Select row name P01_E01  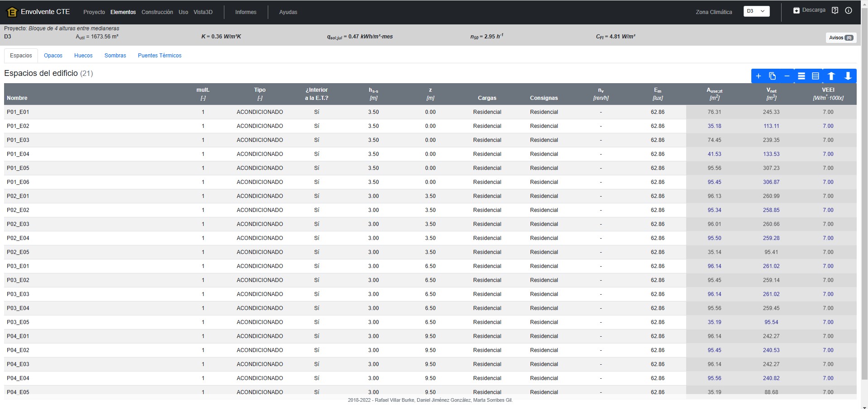pyautogui.click(x=18, y=112)
